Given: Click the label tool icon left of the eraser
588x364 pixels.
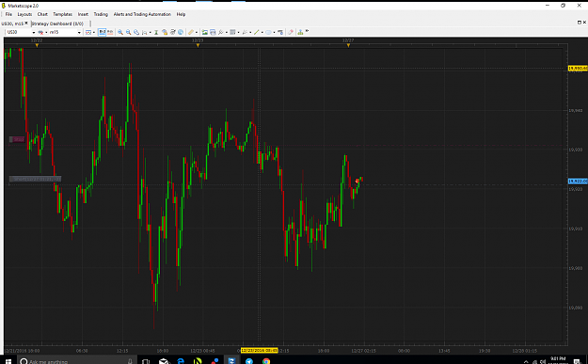Looking at the screenshot, I should 280,32.
